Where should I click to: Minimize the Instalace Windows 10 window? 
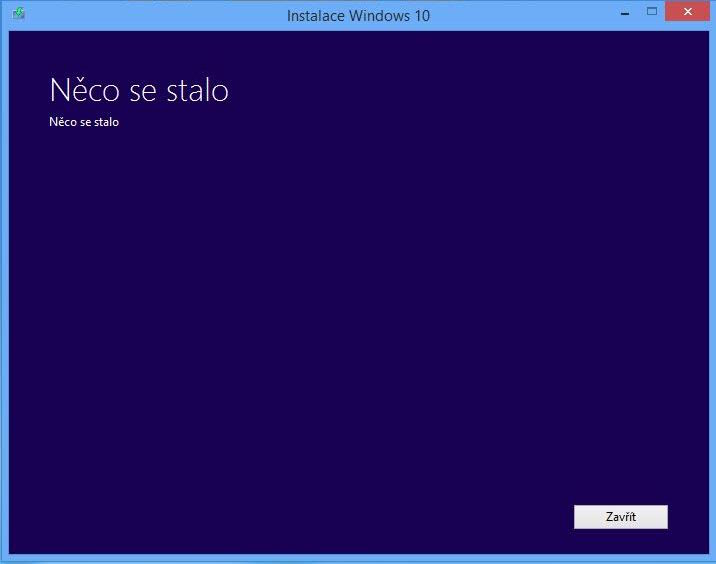625,13
